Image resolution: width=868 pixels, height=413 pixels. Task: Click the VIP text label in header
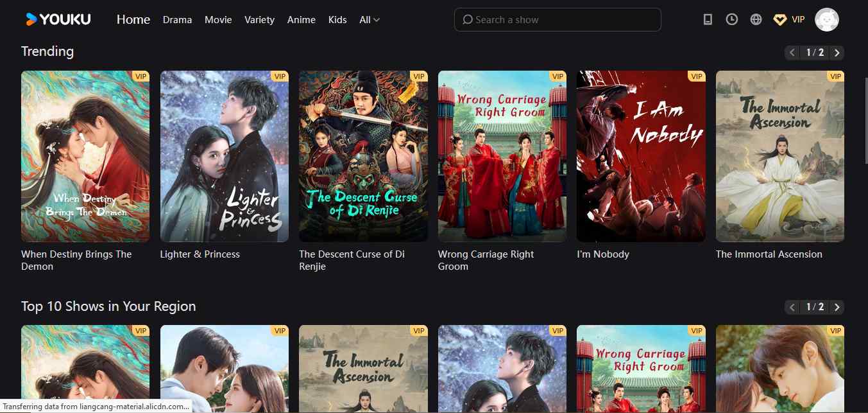coord(798,20)
